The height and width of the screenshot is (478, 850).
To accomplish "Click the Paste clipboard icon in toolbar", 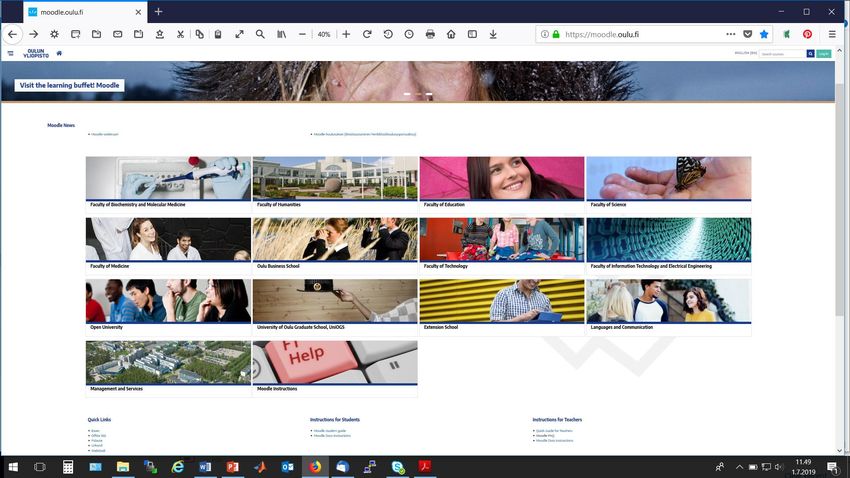I will (218, 34).
